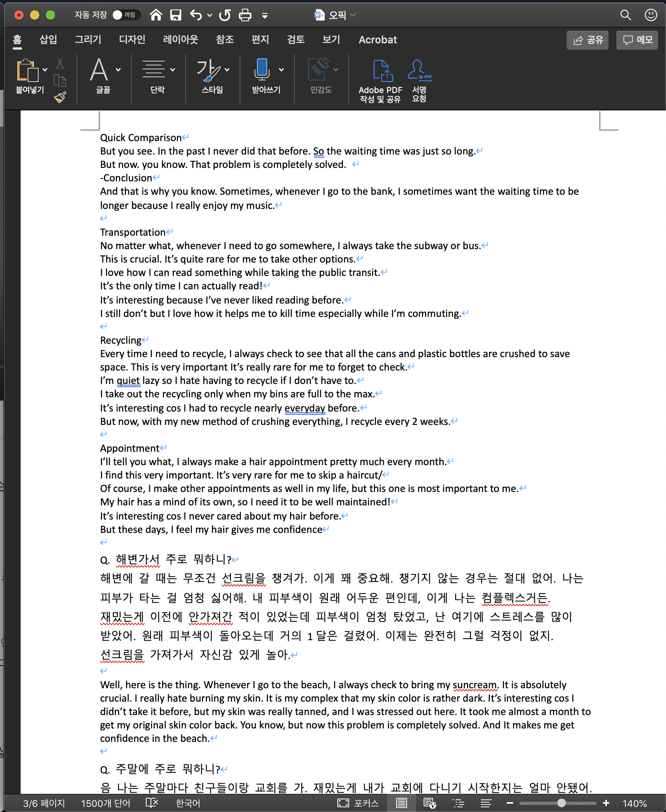Image resolution: width=666 pixels, height=812 pixels.
Task: Select Web Layout view icon
Action: [x=429, y=803]
